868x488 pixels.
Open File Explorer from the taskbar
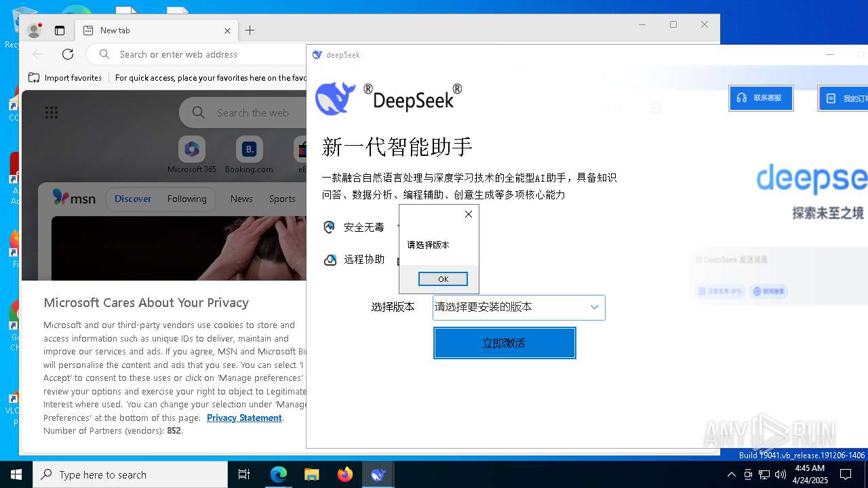[x=311, y=474]
